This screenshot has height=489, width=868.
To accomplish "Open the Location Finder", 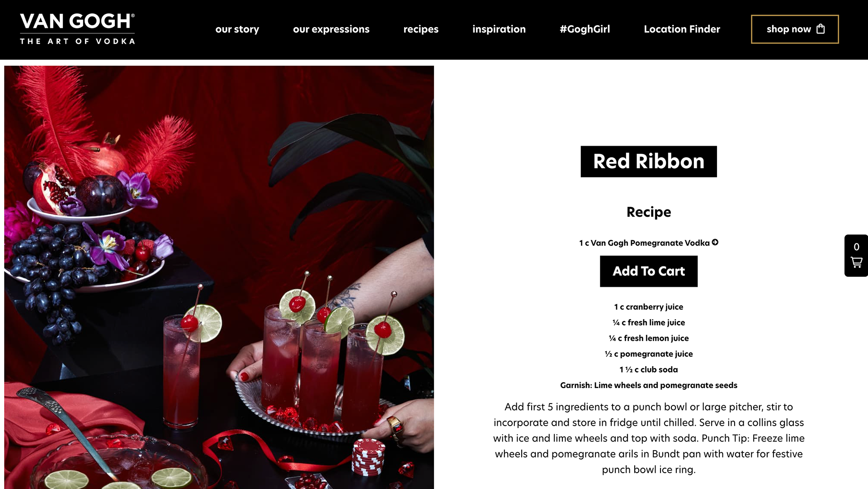I will (x=682, y=29).
